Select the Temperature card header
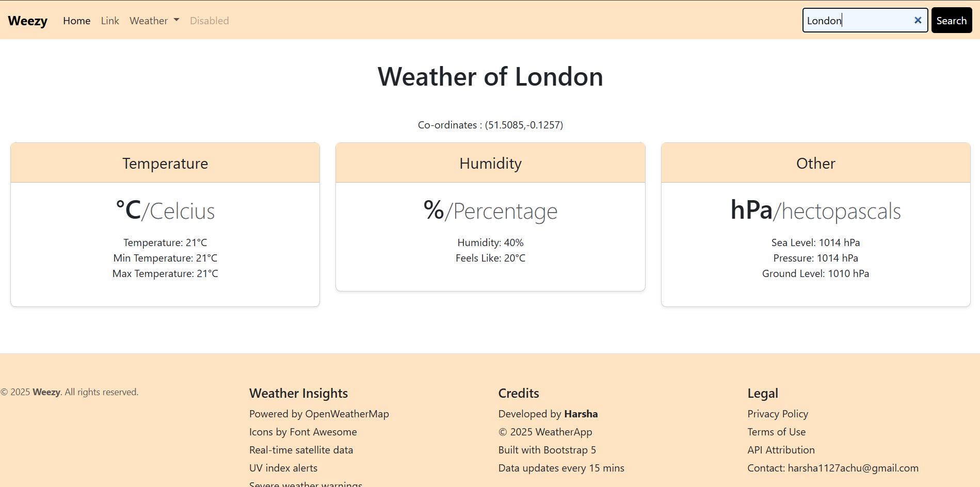 [165, 163]
